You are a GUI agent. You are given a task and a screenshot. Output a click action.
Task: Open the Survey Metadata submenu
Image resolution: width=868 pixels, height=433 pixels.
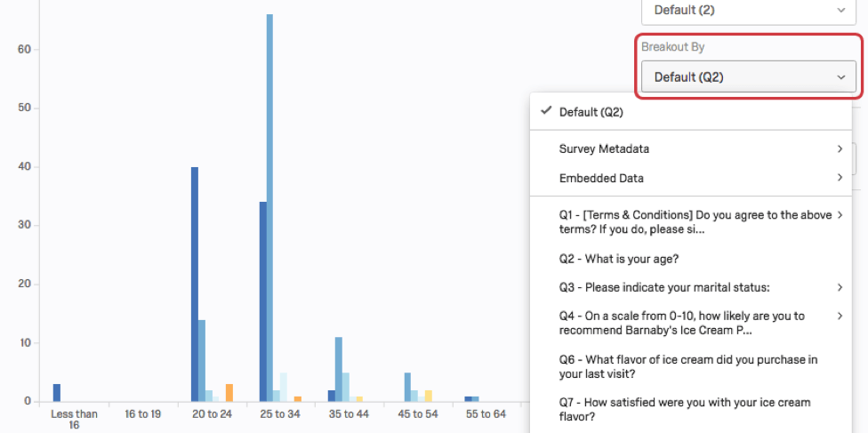pyautogui.click(x=604, y=148)
